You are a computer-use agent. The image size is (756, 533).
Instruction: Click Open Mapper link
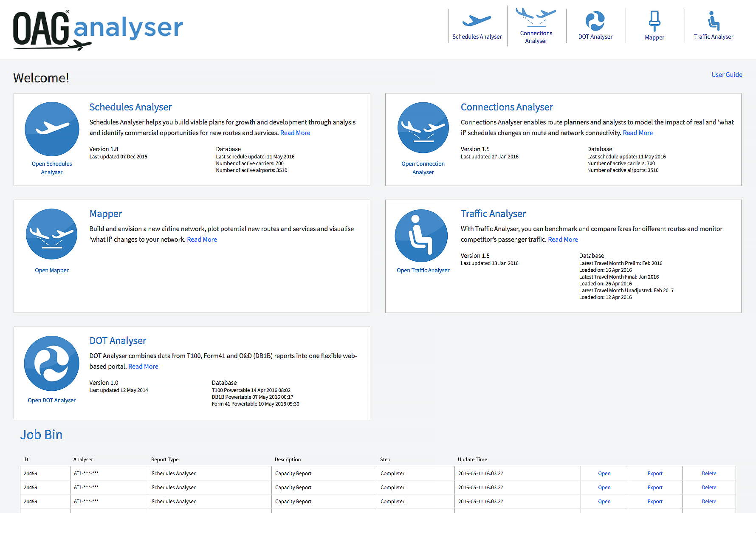click(x=52, y=271)
